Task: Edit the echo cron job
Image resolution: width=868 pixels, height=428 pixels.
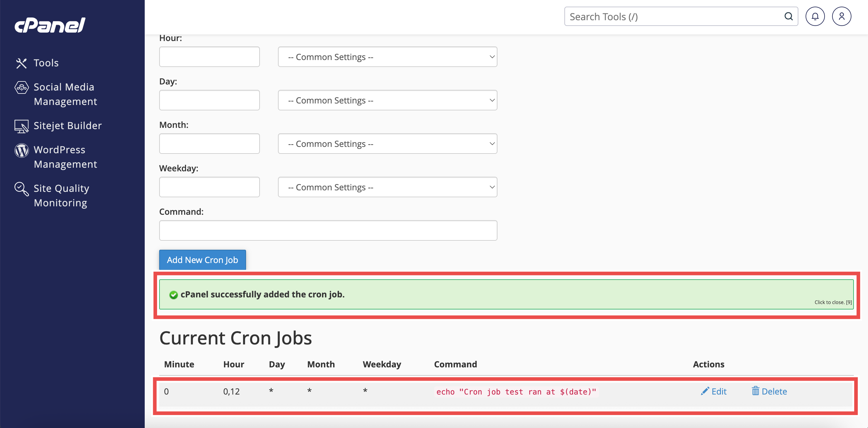Action: click(714, 391)
